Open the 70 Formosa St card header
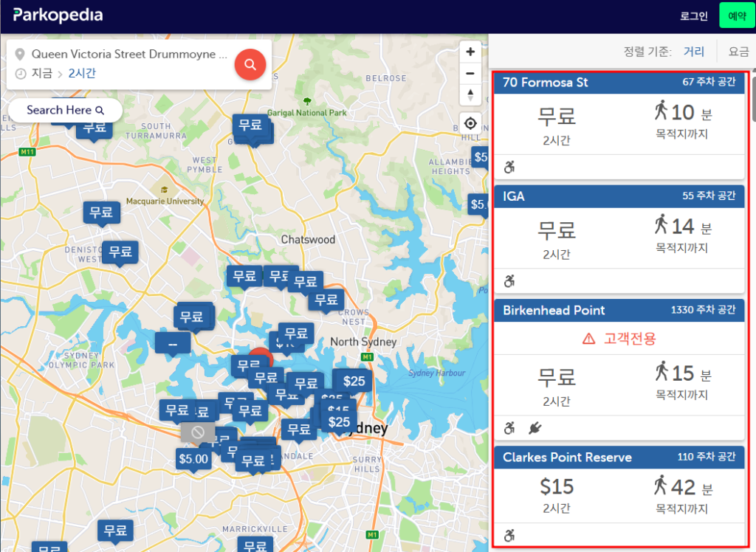Screen dimensions: 756x552 click(619, 83)
